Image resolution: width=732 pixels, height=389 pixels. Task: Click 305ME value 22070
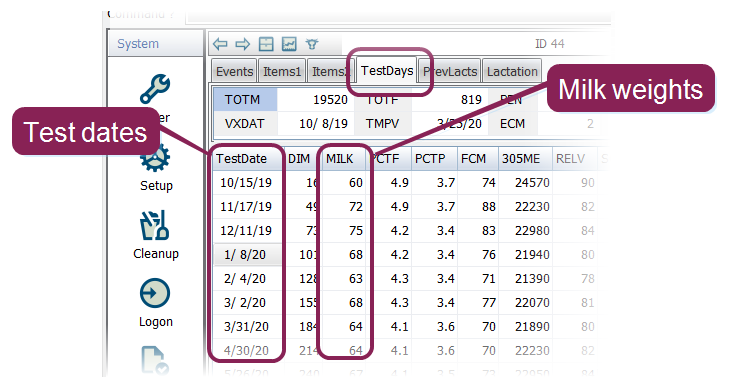click(532, 303)
